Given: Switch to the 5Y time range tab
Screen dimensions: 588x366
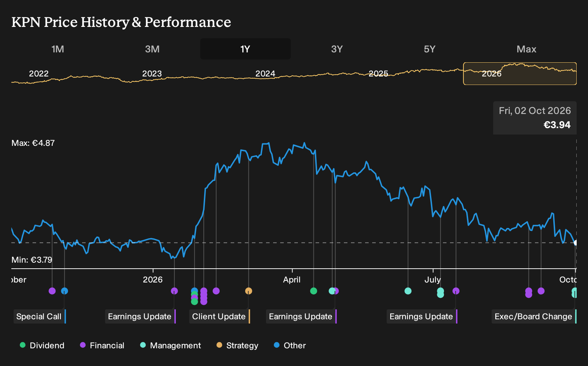Looking at the screenshot, I should [430, 49].
